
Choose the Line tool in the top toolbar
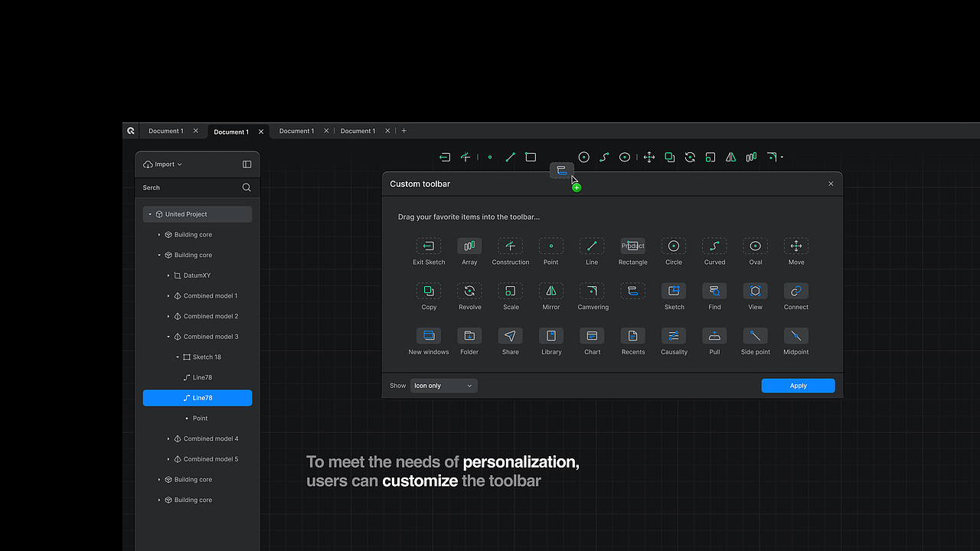(511, 157)
